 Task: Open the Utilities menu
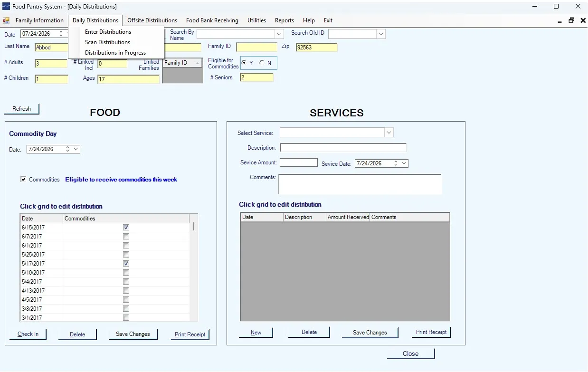click(x=256, y=20)
